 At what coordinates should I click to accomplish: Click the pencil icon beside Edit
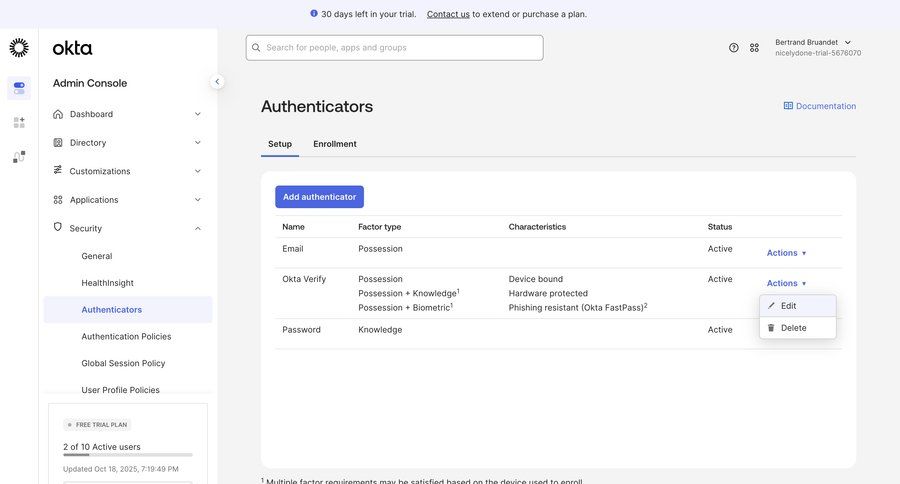(x=771, y=305)
